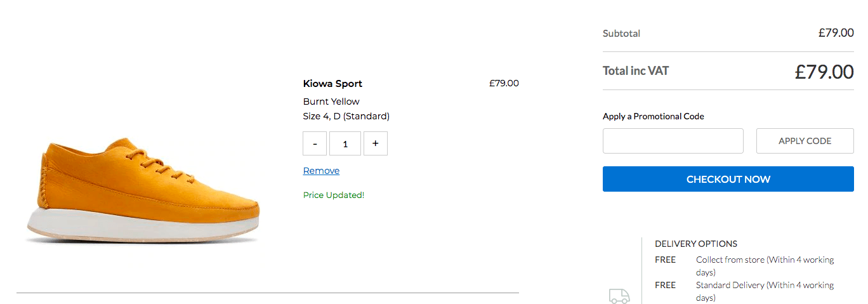Click the Burnt Yellow colour text
Screen dimensions: 868x304
331,102
